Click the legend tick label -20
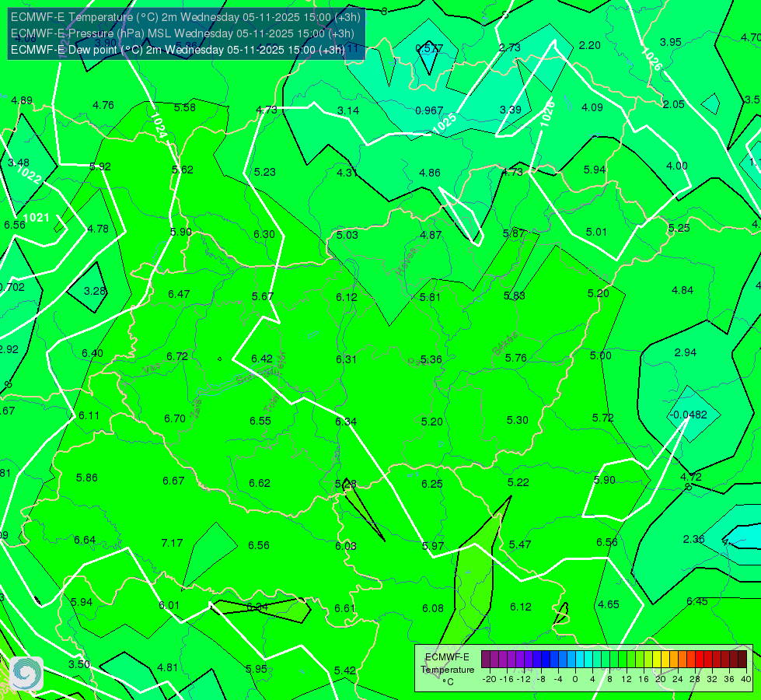This screenshot has width=761, height=700. (x=490, y=679)
